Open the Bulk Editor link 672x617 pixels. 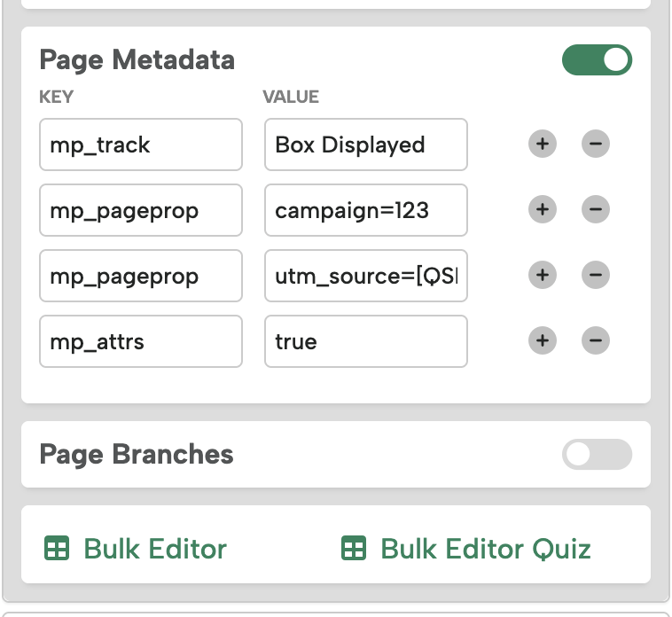(x=154, y=549)
